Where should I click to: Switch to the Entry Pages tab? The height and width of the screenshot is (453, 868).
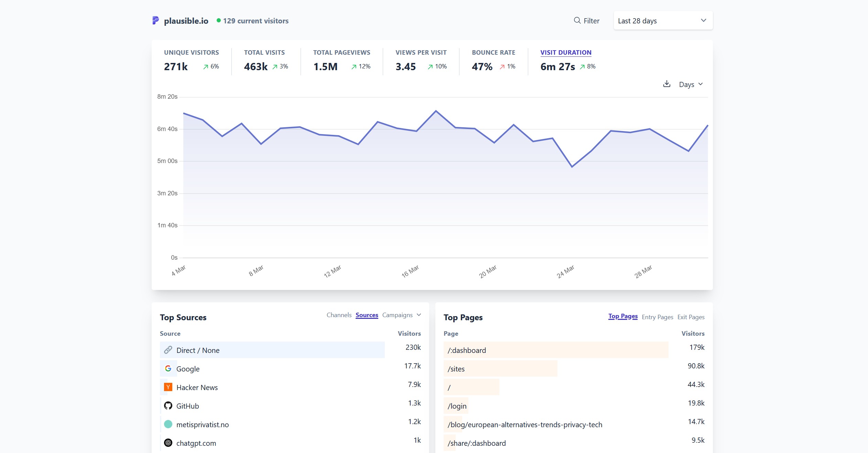(x=657, y=317)
